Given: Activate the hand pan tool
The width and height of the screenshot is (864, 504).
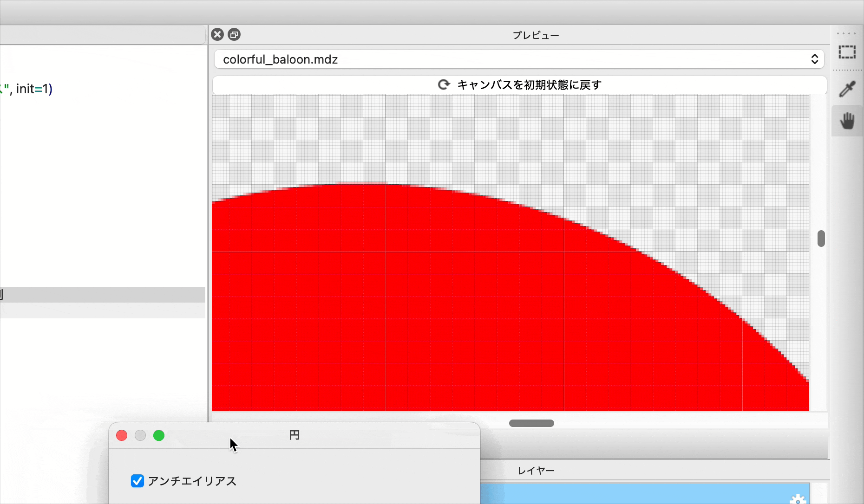Looking at the screenshot, I should pyautogui.click(x=847, y=120).
